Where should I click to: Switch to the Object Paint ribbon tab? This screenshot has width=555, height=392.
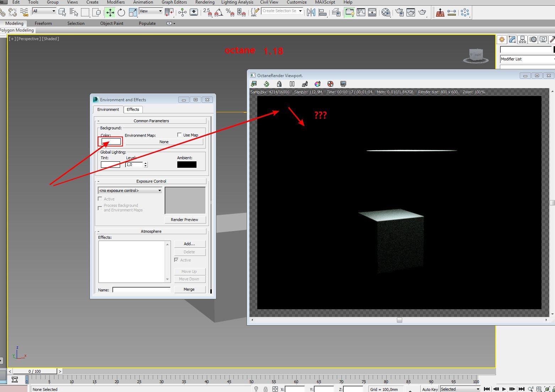pos(112,23)
